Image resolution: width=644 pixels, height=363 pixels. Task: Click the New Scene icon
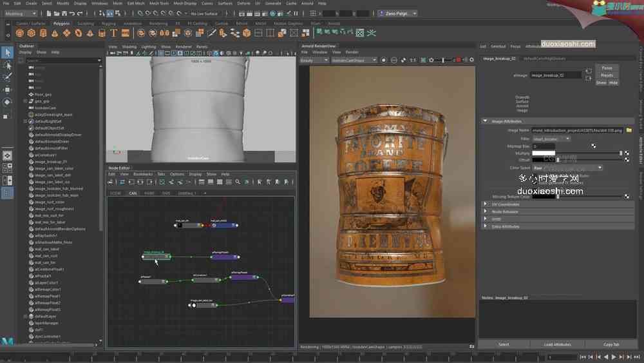coord(49,14)
